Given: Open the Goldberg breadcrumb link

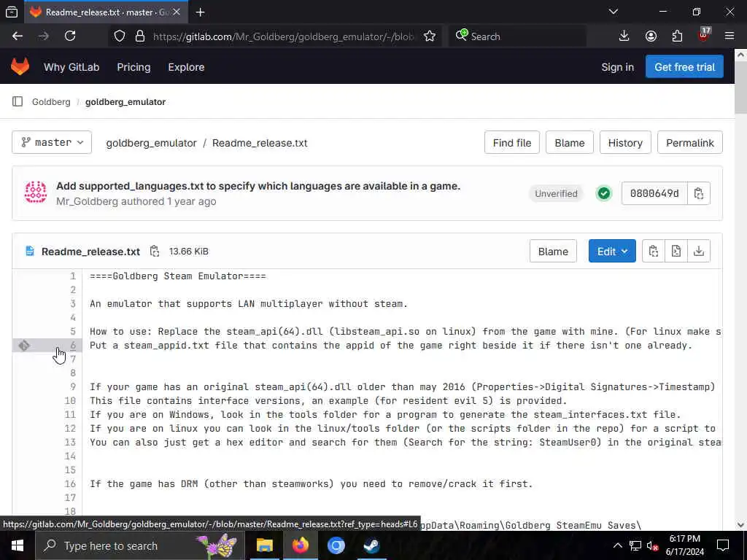Looking at the screenshot, I should pos(51,101).
